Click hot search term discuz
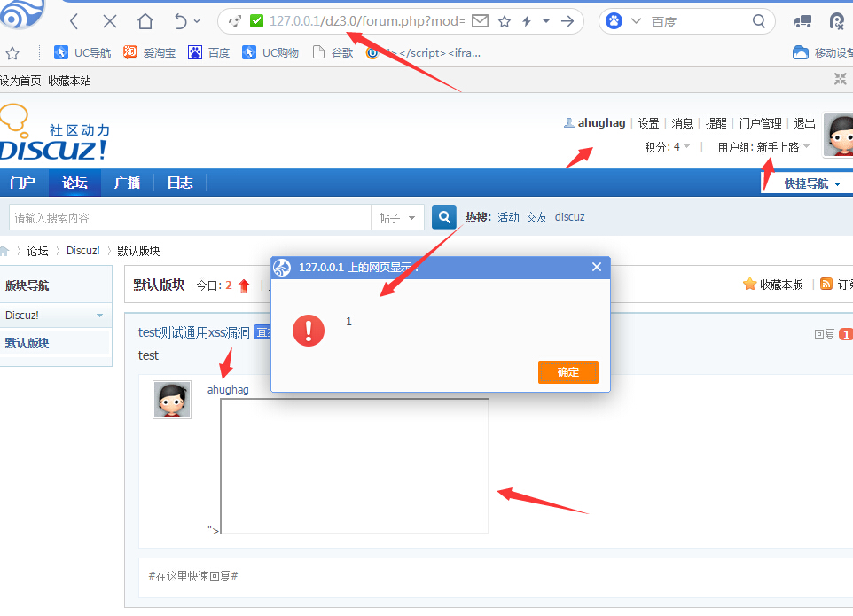Image resolution: width=853 pixels, height=616 pixels. pos(569,217)
